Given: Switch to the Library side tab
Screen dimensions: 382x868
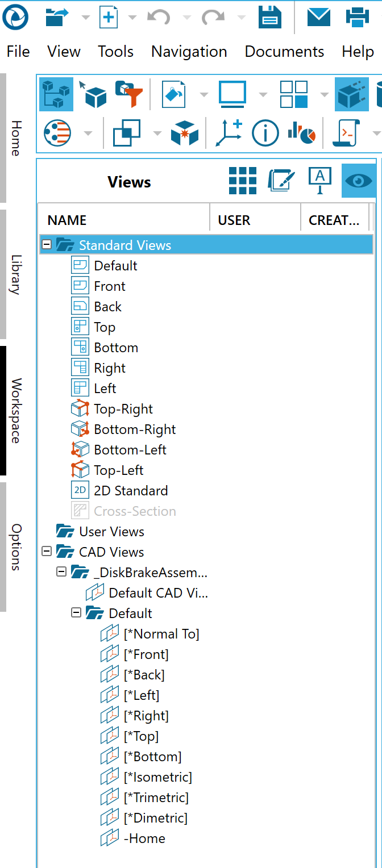Looking at the screenshot, I should point(16,274).
